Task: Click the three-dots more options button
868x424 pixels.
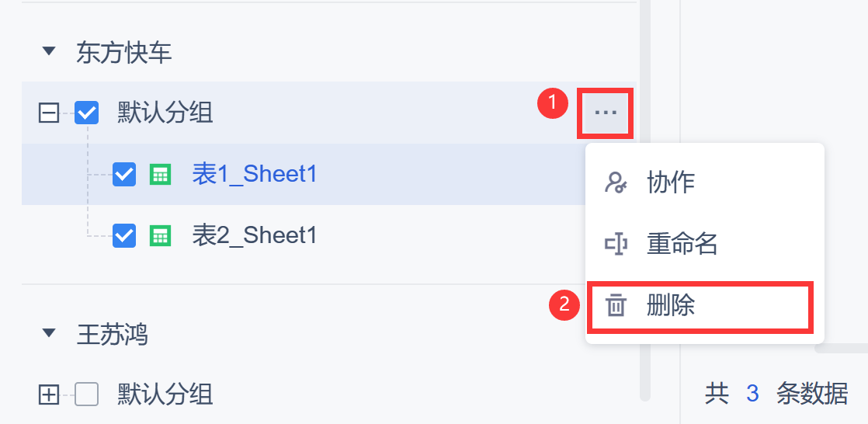Action: [605, 113]
